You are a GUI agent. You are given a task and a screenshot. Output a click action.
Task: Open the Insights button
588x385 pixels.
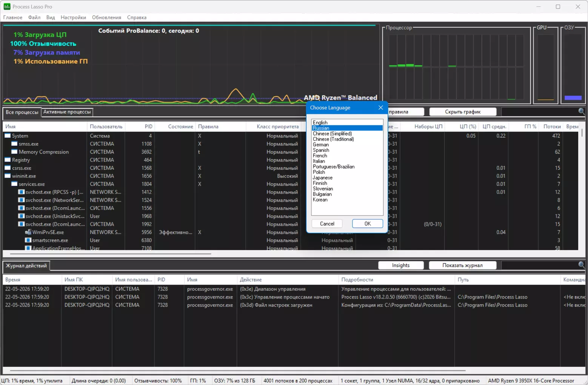point(401,265)
